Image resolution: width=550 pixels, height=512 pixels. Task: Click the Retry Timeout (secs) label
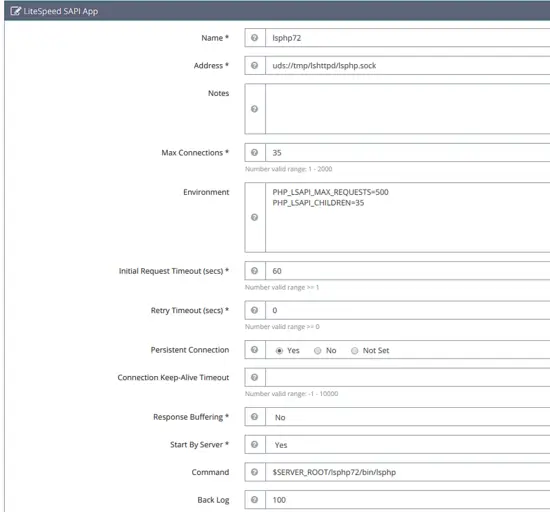pos(190,310)
